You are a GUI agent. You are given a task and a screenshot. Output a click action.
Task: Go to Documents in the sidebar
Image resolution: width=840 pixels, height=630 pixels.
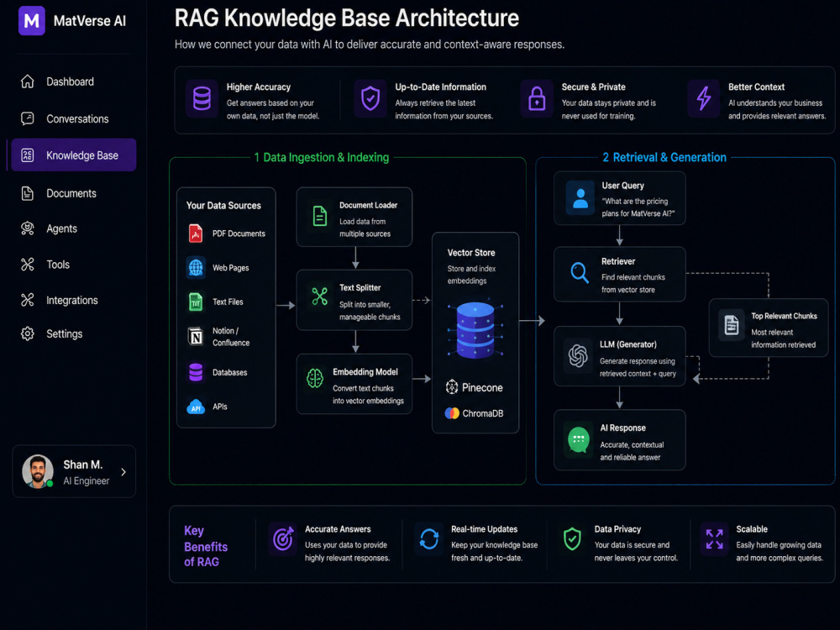pos(70,193)
